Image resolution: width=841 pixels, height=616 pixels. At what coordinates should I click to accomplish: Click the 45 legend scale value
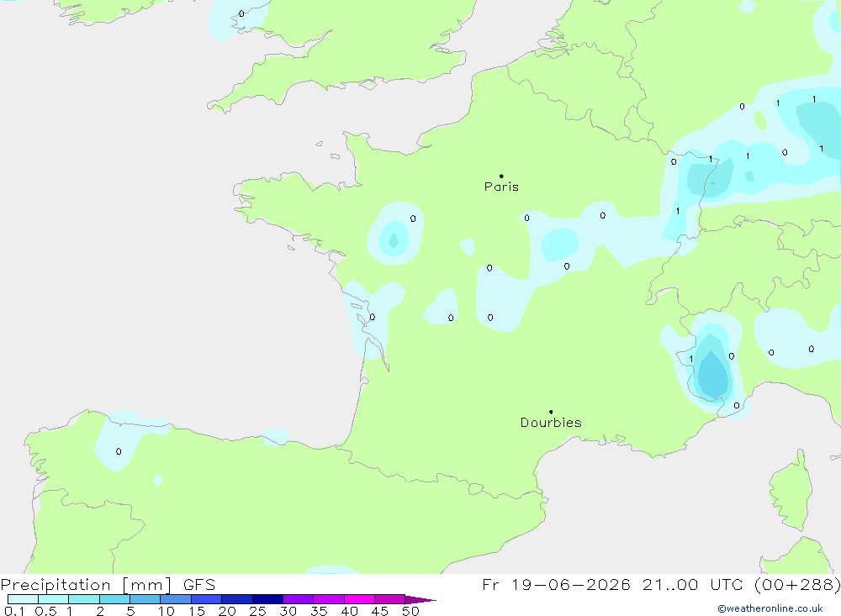tap(380, 611)
